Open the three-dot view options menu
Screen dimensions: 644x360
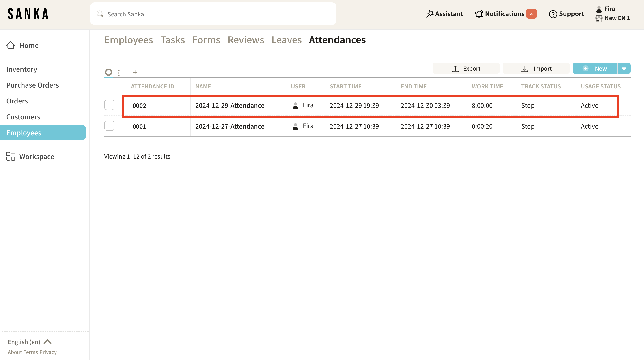[x=119, y=73]
